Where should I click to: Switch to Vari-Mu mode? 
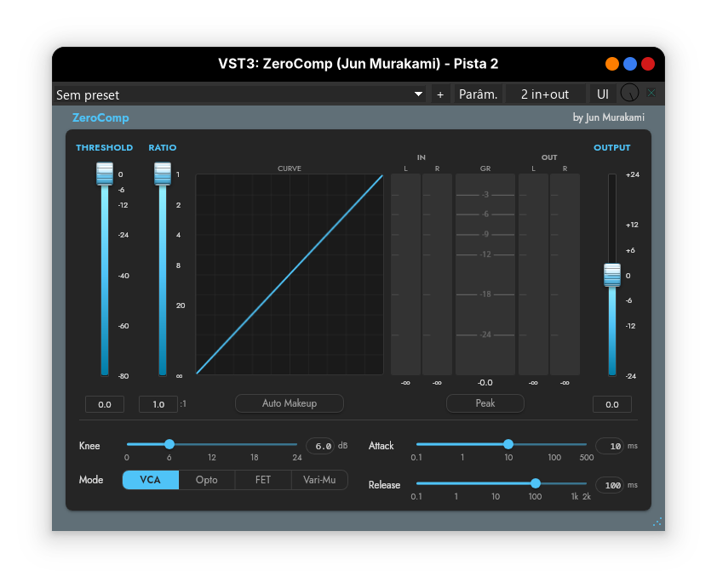[319, 480]
